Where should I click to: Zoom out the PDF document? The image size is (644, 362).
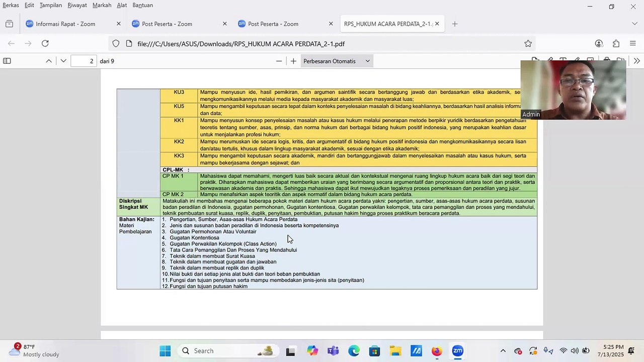coord(279,61)
